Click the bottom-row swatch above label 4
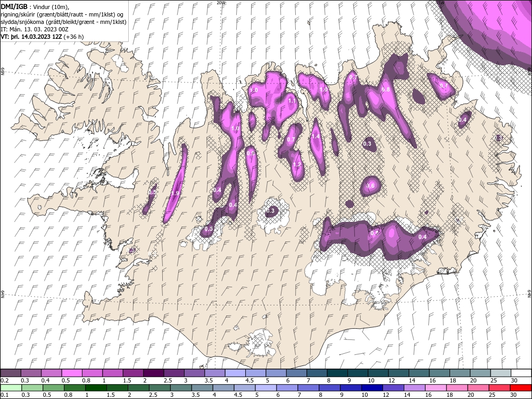Viewport: 532px width, 399px height. [x=223, y=387]
